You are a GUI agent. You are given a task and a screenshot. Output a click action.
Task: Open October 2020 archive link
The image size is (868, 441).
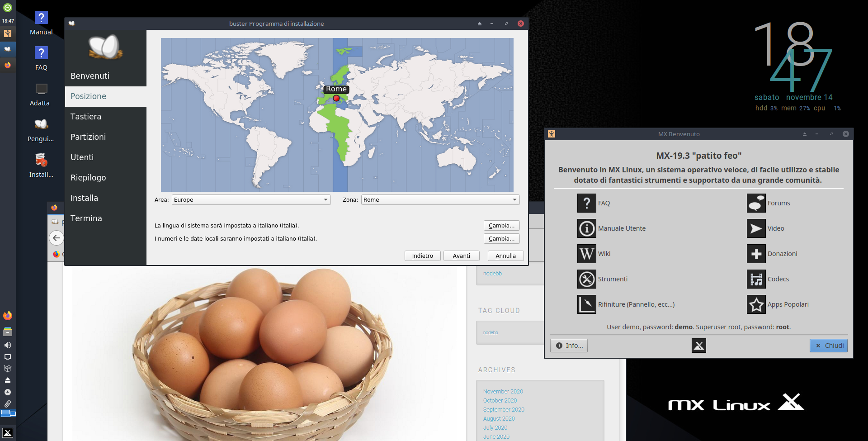click(x=500, y=400)
